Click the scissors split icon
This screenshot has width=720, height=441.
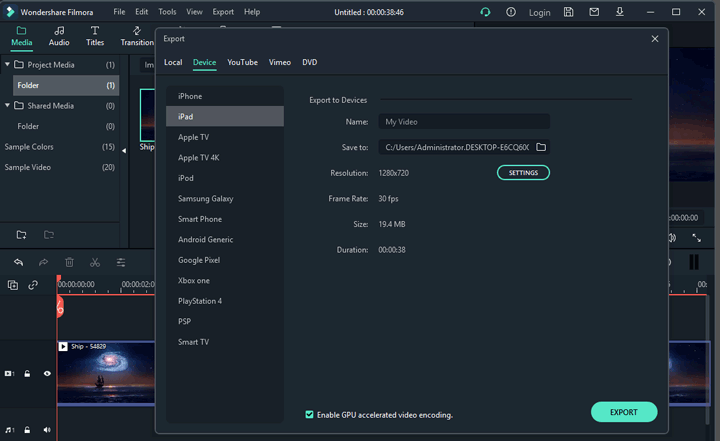tap(95, 263)
